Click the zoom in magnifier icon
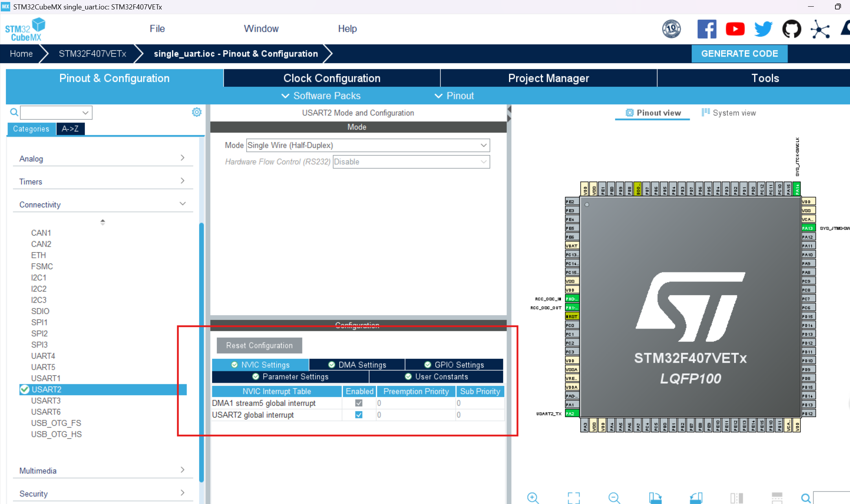This screenshot has height=504, width=850. coord(533,498)
